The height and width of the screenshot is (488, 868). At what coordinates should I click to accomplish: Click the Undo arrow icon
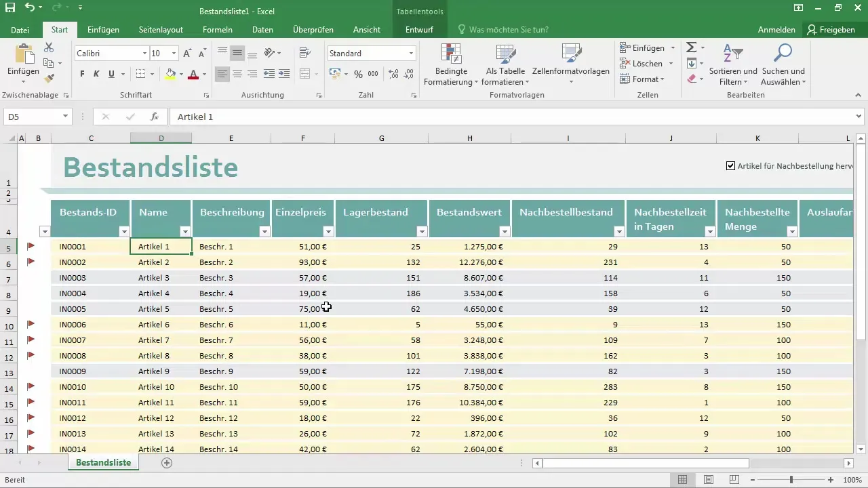tap(30, 8)
